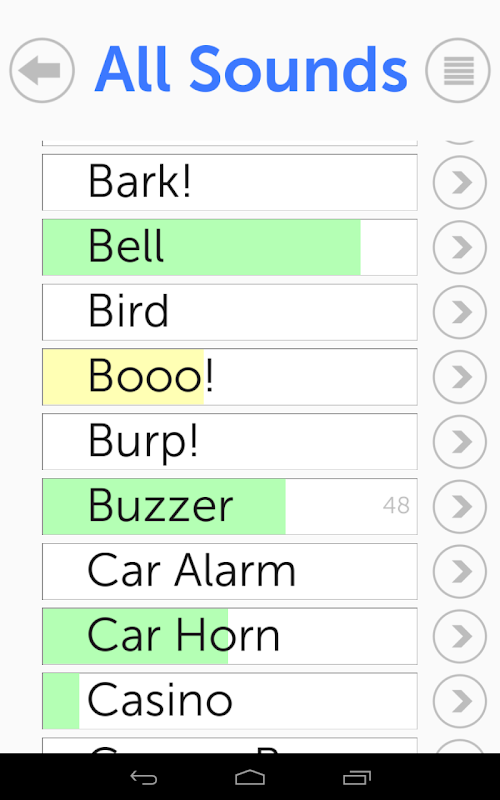Play the Car Alarm sound
The image size is (500, 800).
coord(230,571)
